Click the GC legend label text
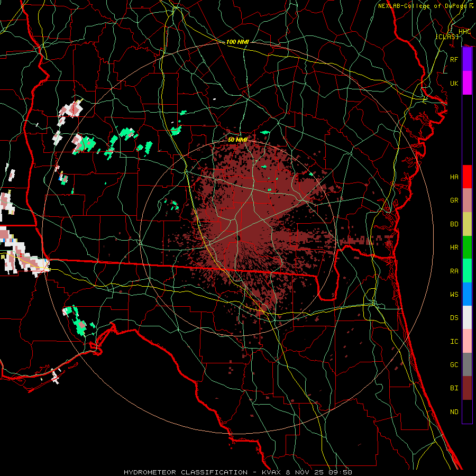The height and width of the screenshot is (476, 476). click(x=454, y=364)
